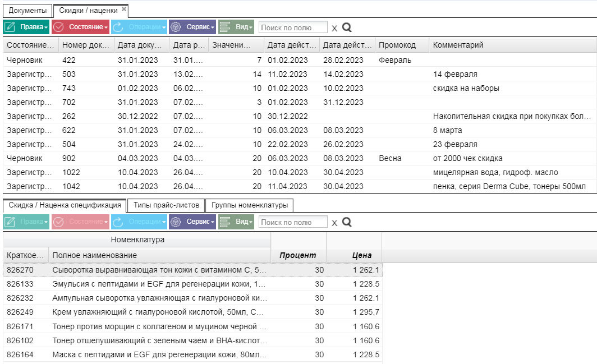Clear the lower search field with X
The image size is (597, 364).
334,223
